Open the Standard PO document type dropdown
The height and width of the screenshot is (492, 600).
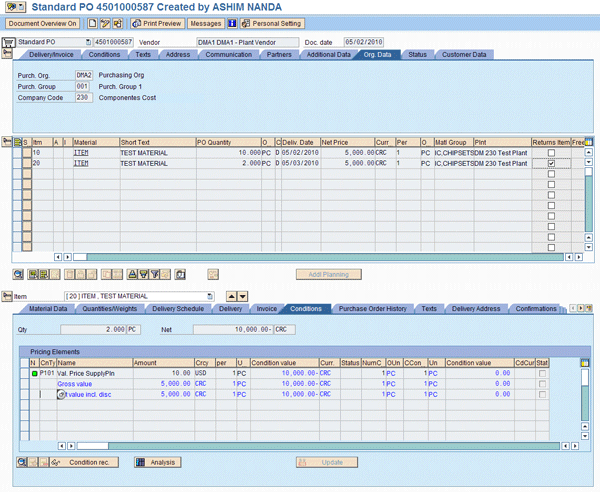tap(87, 43)
